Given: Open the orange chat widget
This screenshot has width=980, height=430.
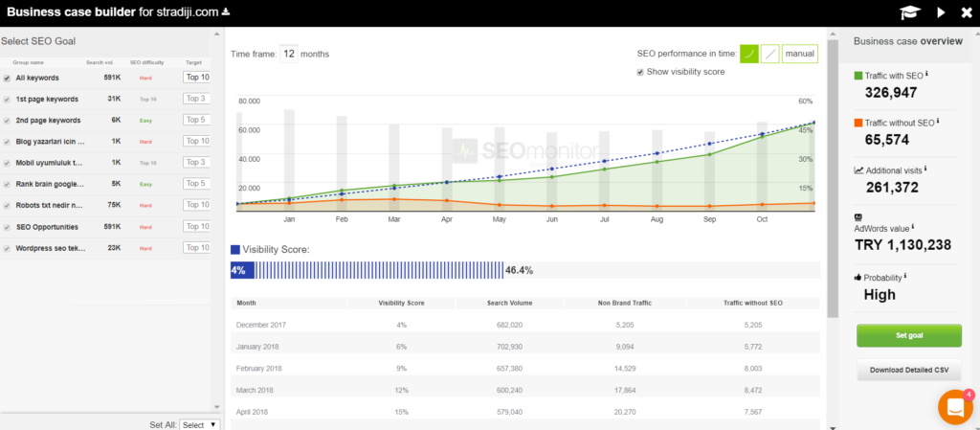Looking at the screenshot, I should 955,407.
